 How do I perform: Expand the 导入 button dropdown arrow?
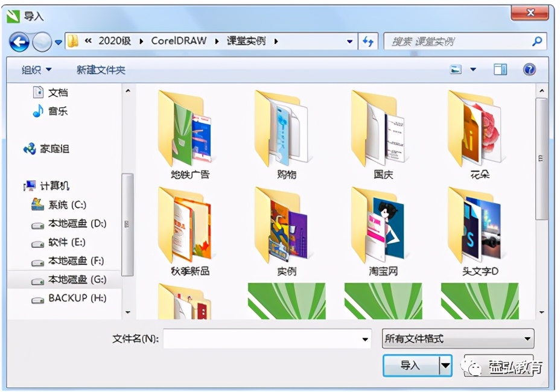(x=444, y=367)
